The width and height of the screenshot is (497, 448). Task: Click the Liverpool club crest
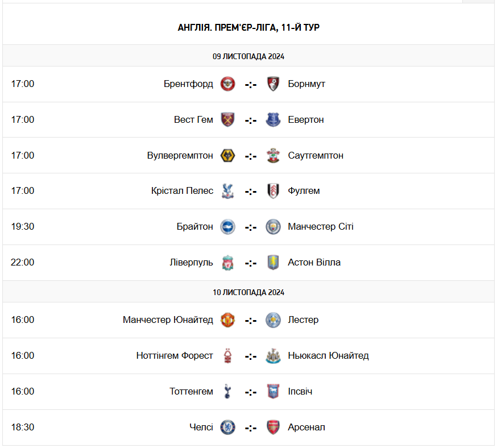tap(228, 263)
